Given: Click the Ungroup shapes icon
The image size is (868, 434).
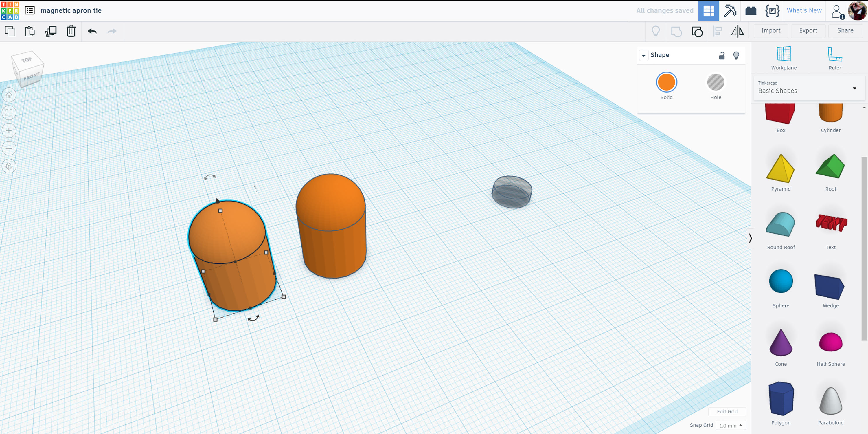Looking at the screenshot, I should pos(697,32).
